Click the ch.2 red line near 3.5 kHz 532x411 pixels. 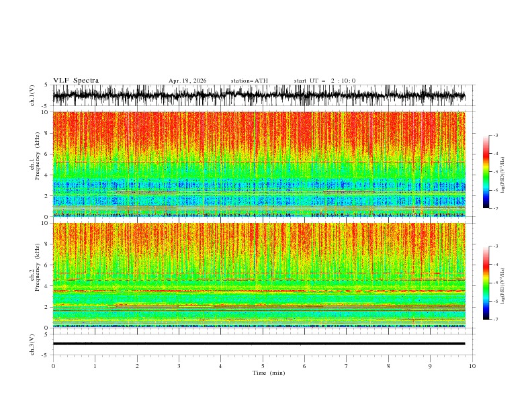pos(259,291)
